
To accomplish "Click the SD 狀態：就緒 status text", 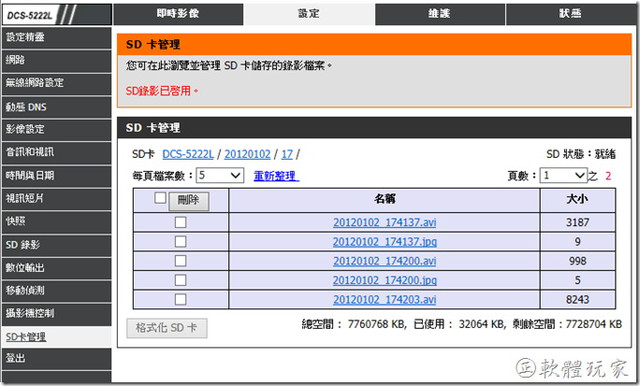I will click(581, 154).
